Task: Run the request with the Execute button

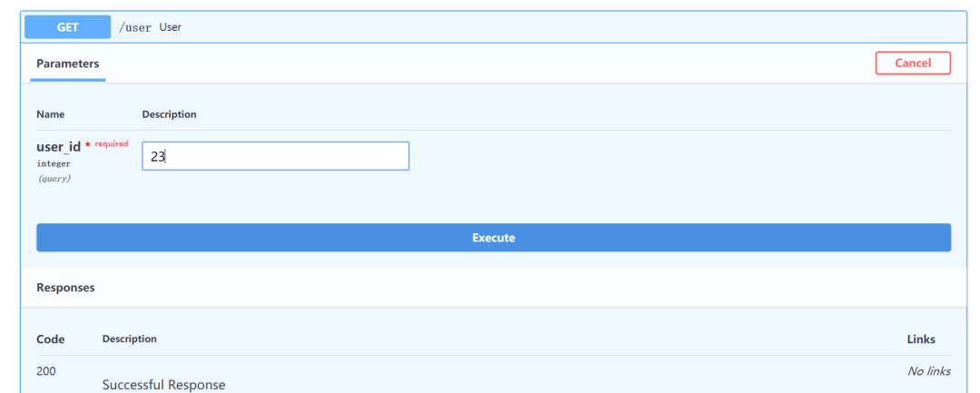Action: click(494, 238)
